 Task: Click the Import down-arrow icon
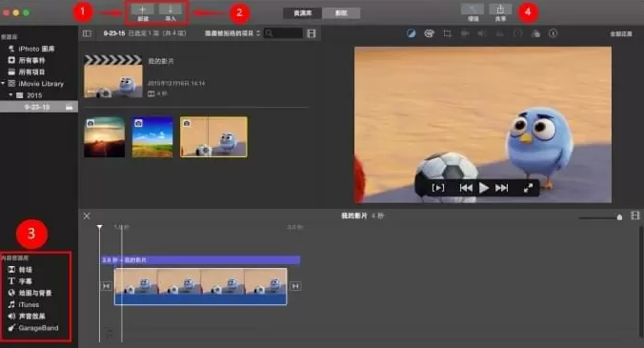coord(170,10)
